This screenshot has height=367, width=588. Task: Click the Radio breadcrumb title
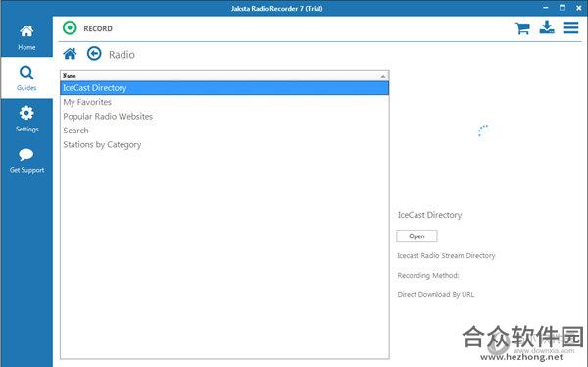click(122, 55)
